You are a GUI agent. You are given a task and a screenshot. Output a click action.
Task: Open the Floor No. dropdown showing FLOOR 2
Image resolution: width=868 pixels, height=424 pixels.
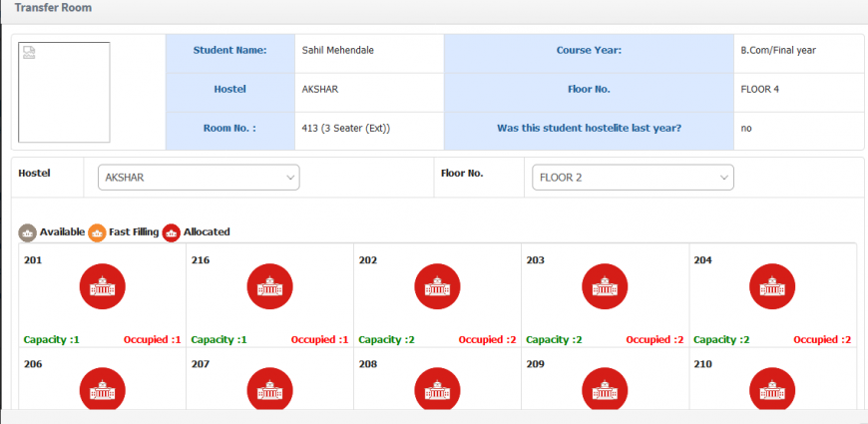click(x=633, y=178)
